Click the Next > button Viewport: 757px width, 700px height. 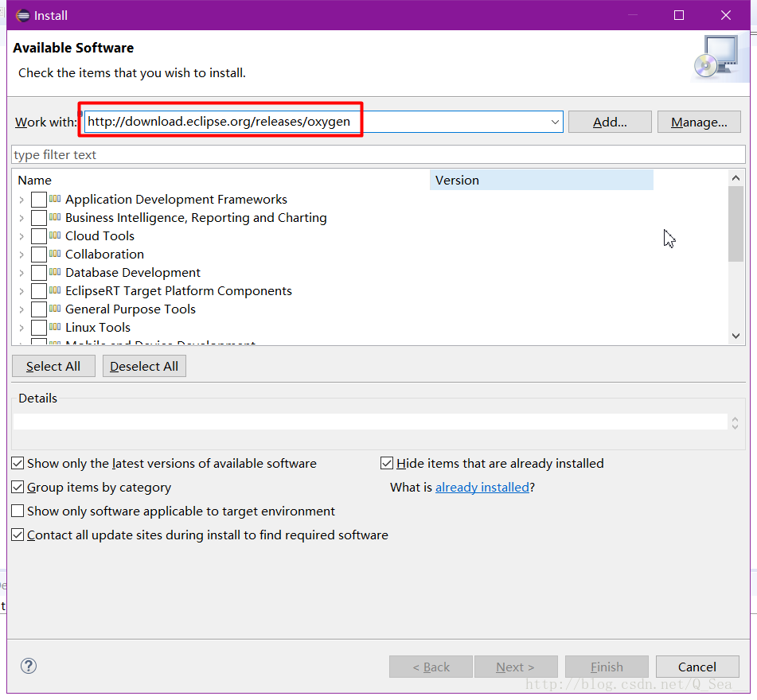pyautogui.click(x=516, y=667)
